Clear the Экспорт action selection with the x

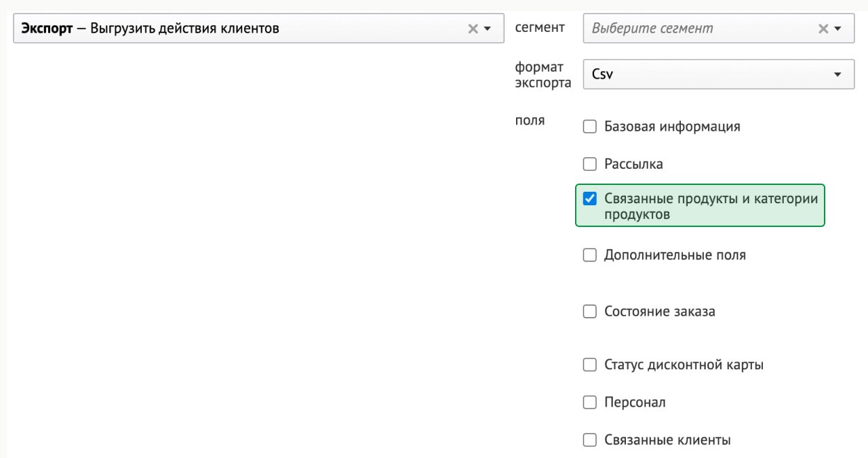tap(473, 29)
